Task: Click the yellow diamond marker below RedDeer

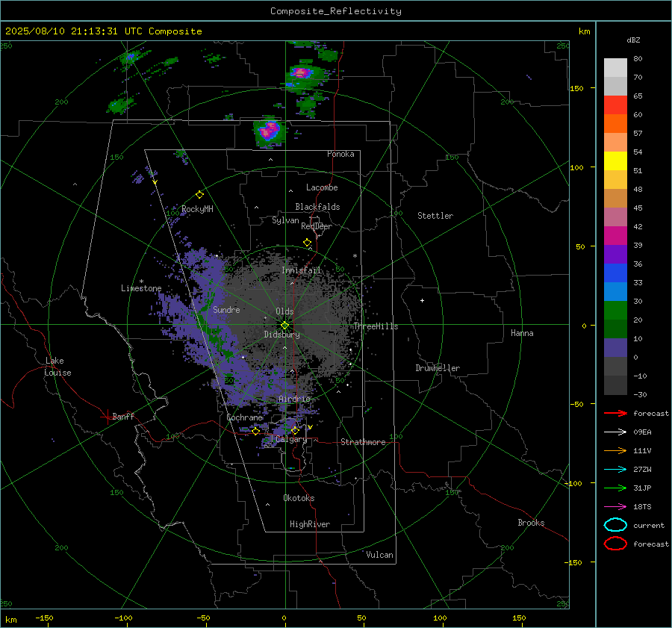Action: [307, 243]
